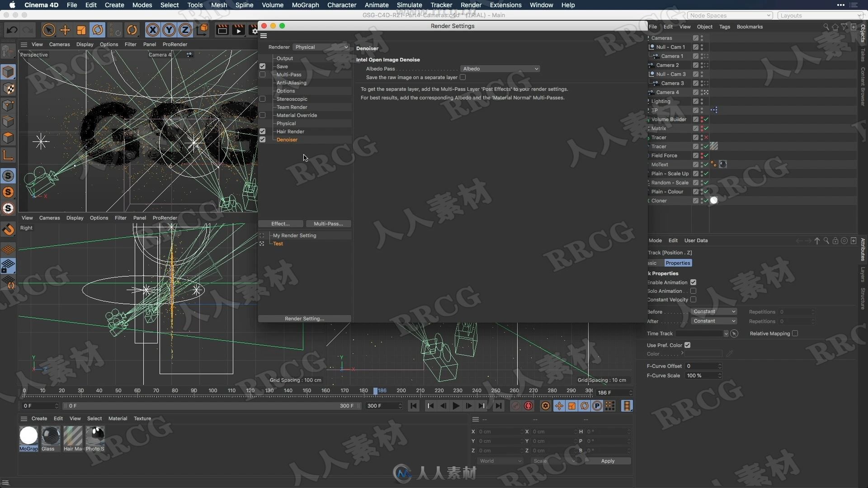
Task: Click the Apply button
Action: [608, 461]
